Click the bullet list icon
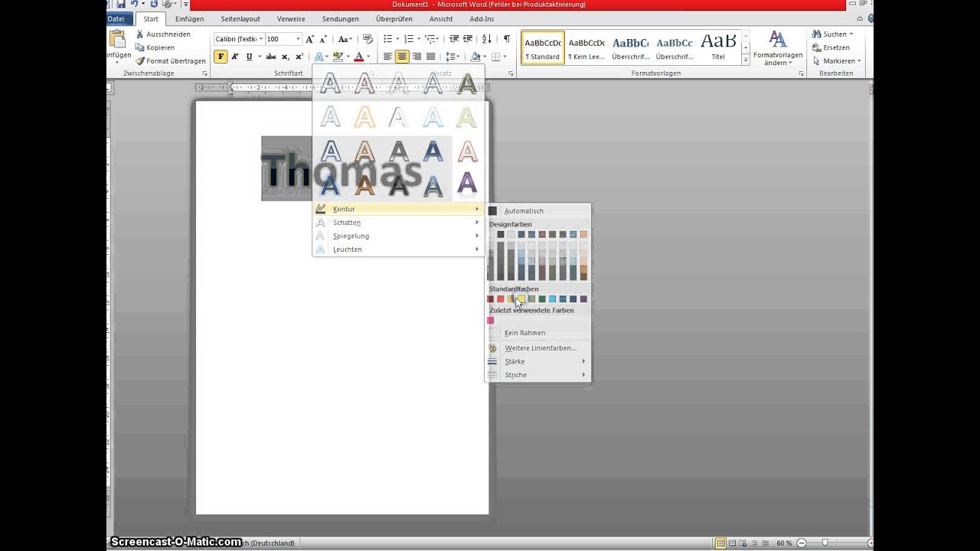Screen dimensions: 980x551 click(x=388, y=39)
